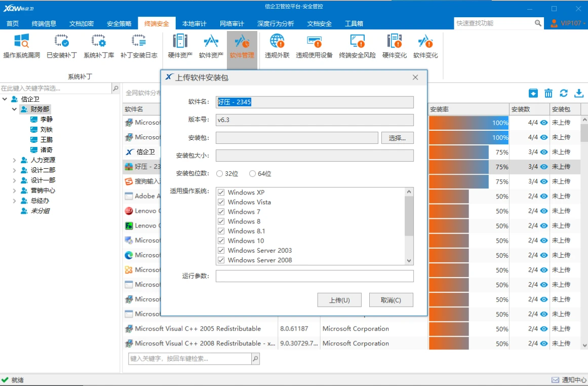
Task: Click the 取消(C) button
Action: point(391,300)
